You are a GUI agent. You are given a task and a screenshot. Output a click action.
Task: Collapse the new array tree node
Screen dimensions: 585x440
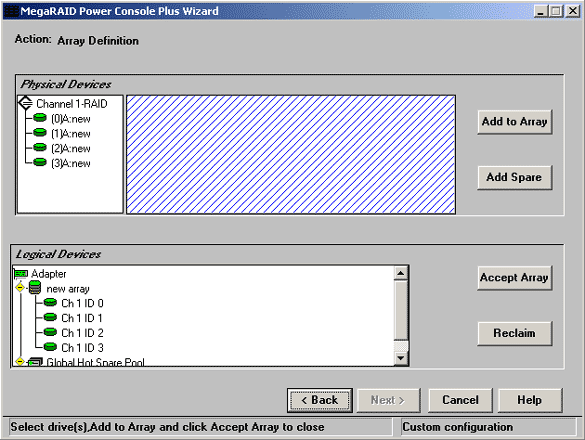(20, 288)
